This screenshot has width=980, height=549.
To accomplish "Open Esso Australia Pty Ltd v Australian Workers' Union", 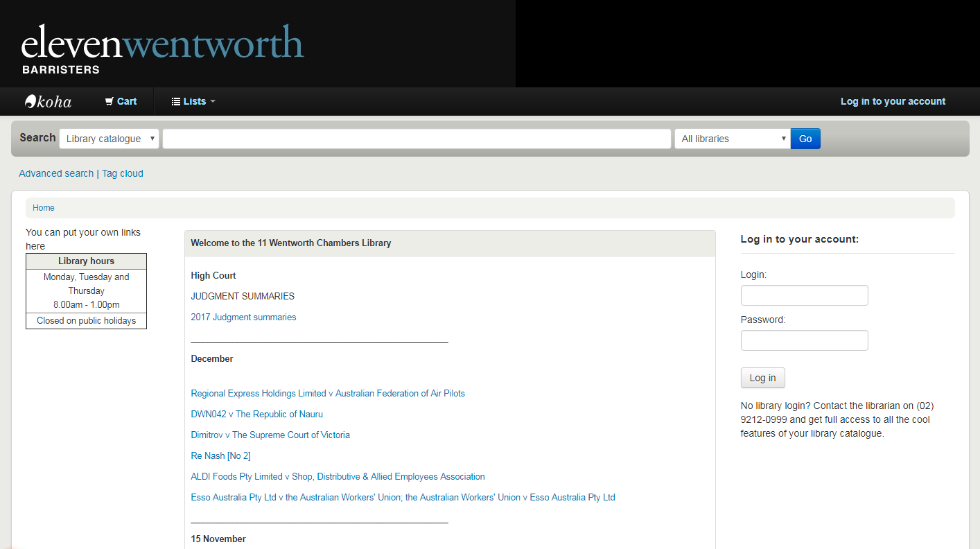I will click(x=403, y=498).
